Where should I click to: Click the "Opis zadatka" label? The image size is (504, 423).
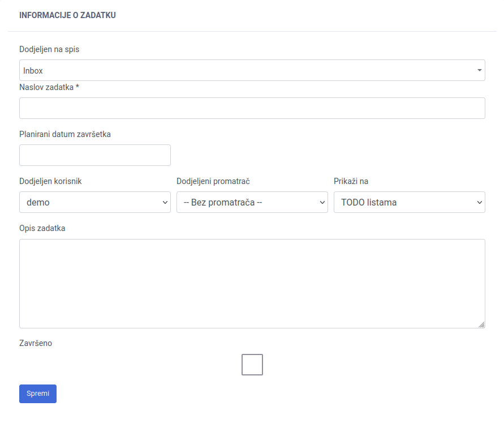42,228
